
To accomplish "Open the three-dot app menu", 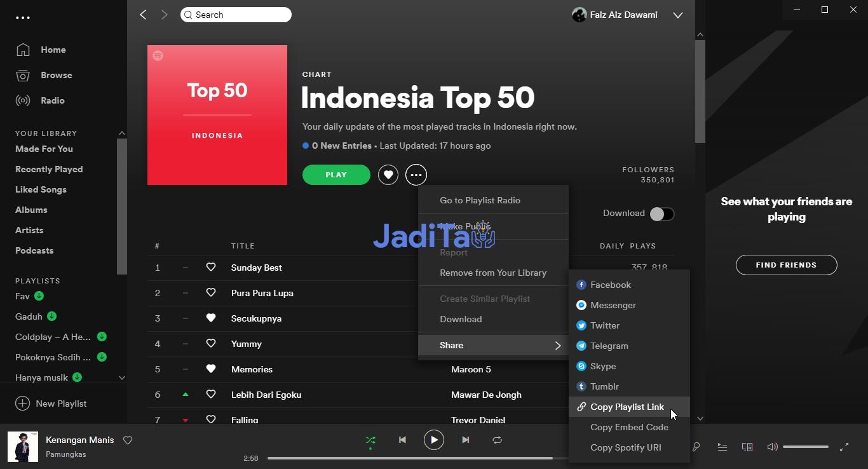I will 23,18.
